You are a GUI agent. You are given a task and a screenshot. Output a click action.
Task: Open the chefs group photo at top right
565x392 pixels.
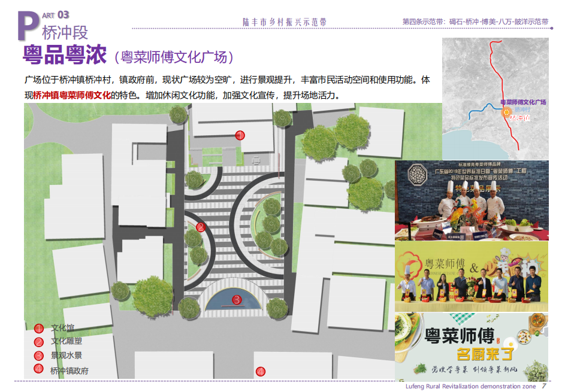coord(472,200)
